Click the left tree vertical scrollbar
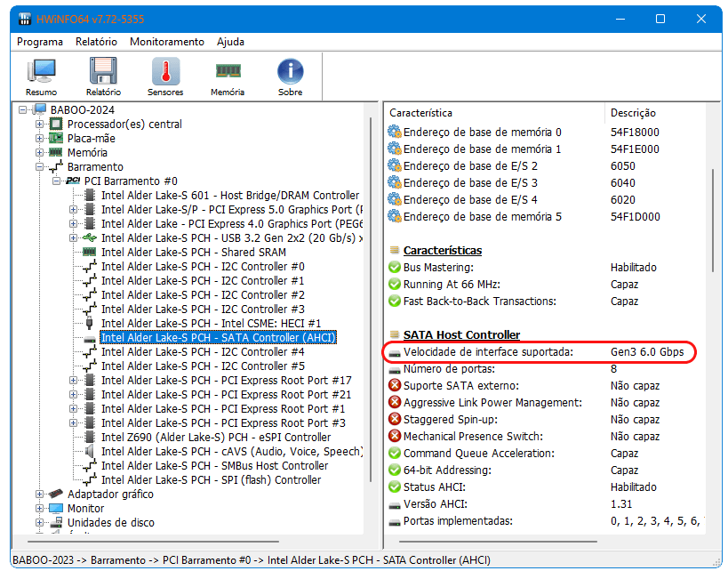 click(x=371, y=300)
